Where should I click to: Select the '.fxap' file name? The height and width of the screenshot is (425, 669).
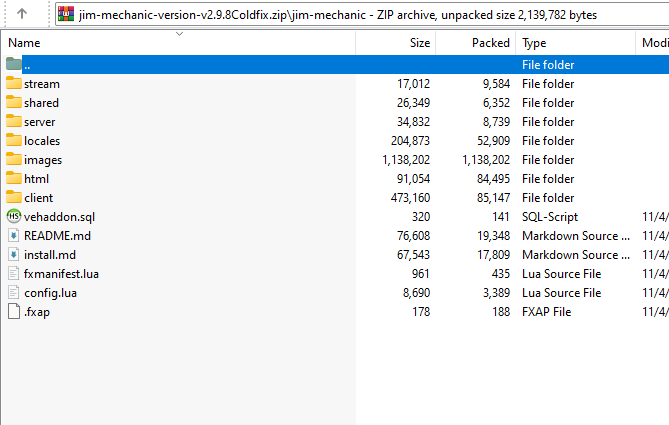coord(37,312)
